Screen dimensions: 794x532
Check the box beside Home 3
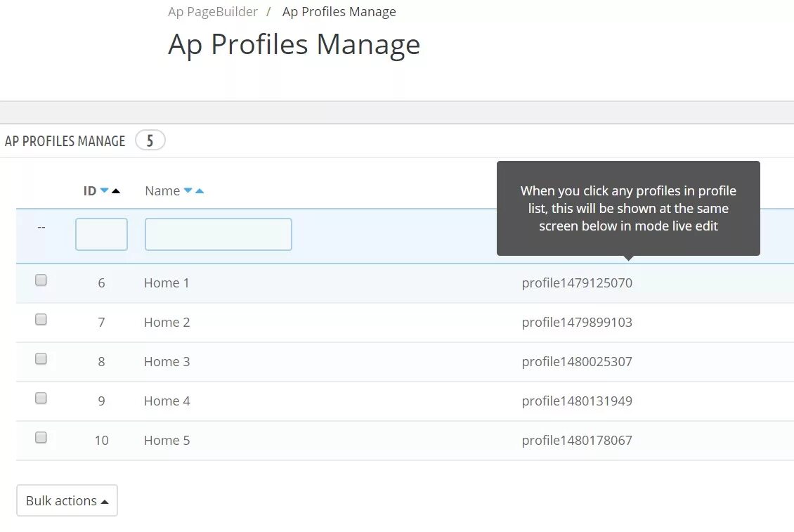click(41, 359)
